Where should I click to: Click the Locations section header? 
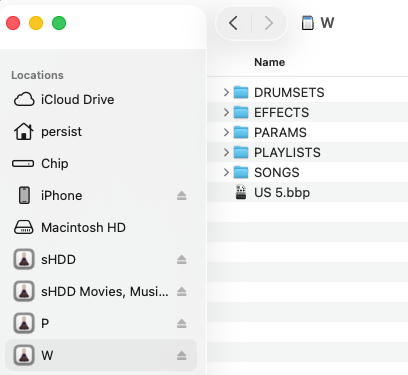pos(37,75)
